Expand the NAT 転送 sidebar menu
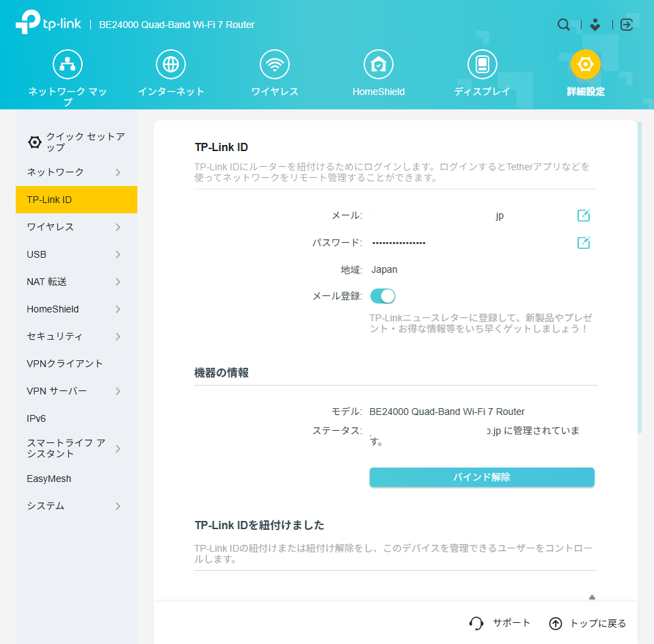The width and height of the screenshot is (654, 644). pos(77,282)
